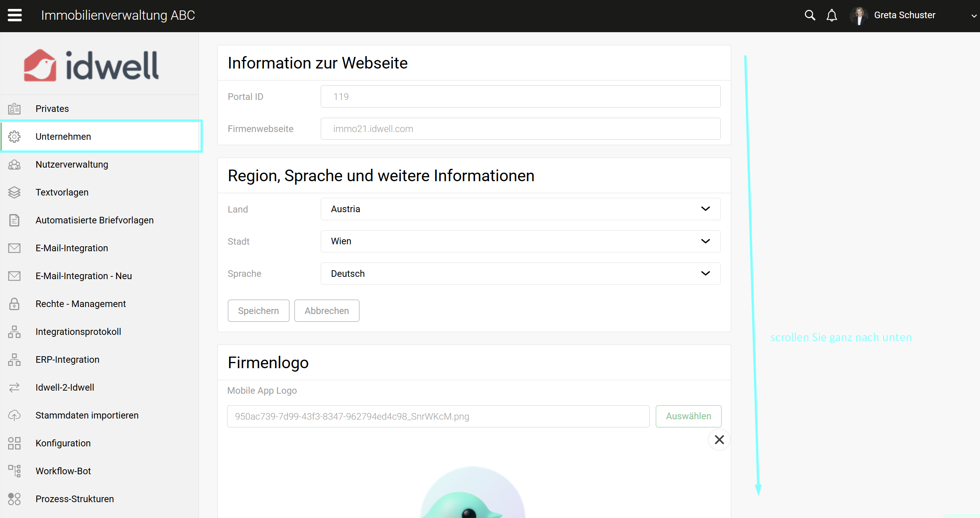This screenshot has width=980, height=518.
Task: Open the Stadt dropdown showing Wien
Action: (x=520, y=241)
